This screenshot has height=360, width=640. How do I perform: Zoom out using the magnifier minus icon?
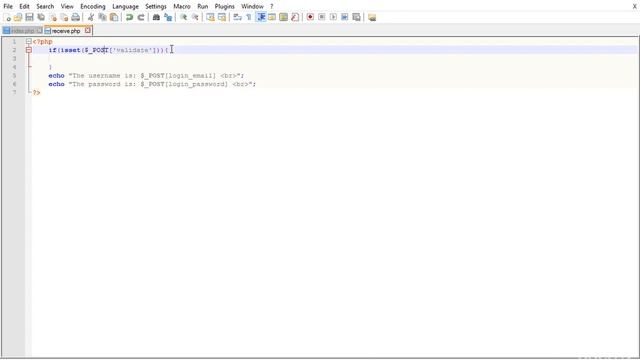pos(195,17)
